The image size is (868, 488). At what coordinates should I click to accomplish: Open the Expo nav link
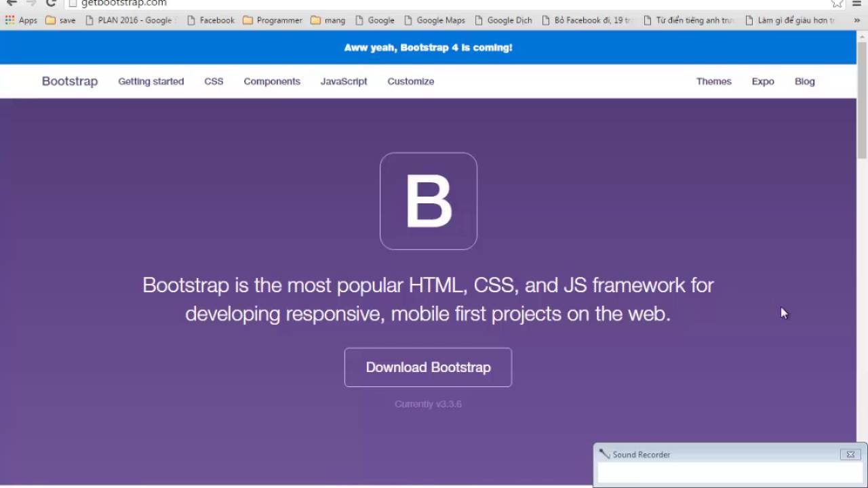pyautogui.click(x=763, y=81)
